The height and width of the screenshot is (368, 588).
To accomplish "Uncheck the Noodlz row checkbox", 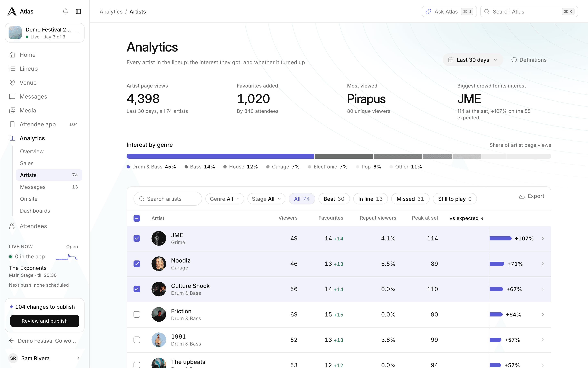I will [x=137, y=264].
